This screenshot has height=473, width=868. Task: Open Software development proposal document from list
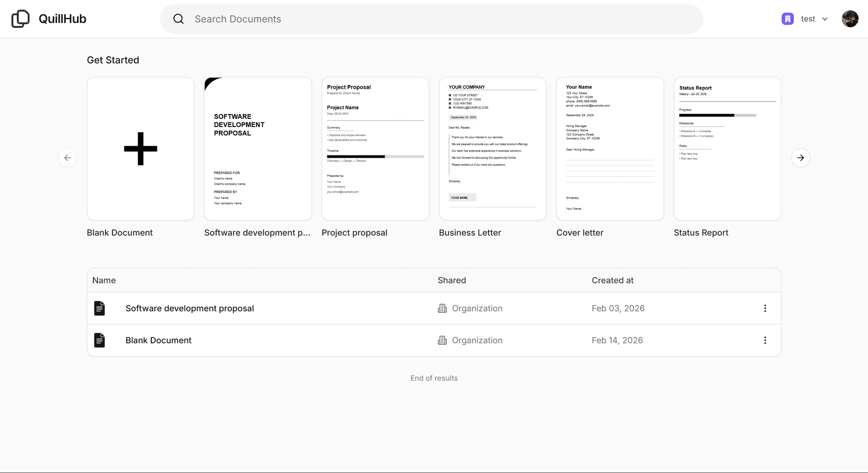pos(189,308)
